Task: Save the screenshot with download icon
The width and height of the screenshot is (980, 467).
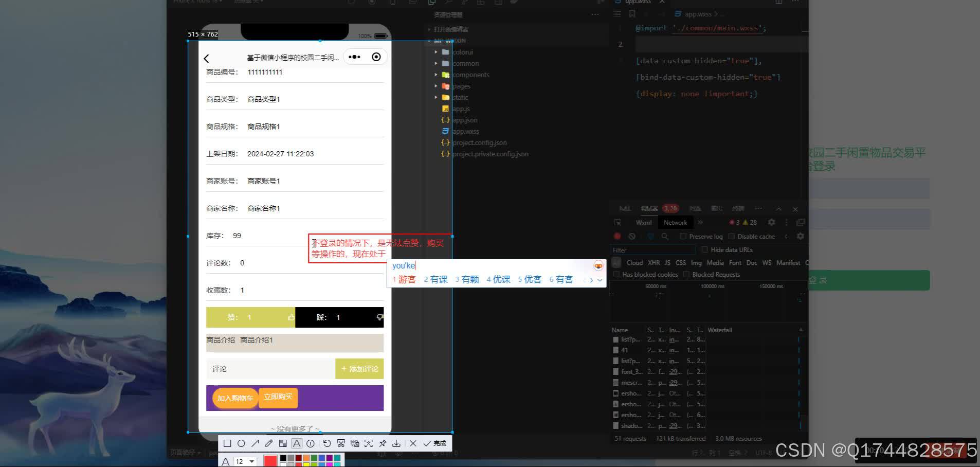Action: [x=396, y=443]
